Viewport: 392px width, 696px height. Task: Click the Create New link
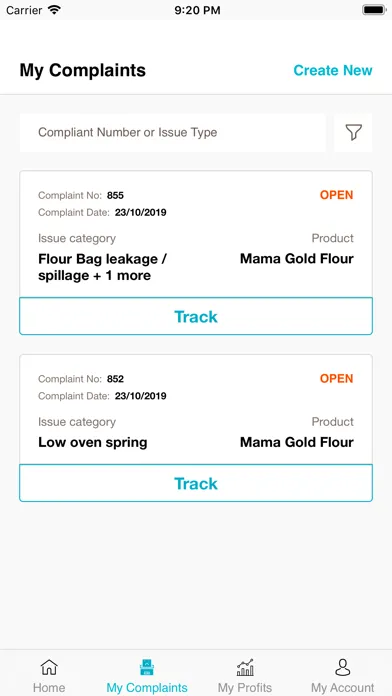pyautogui.click(x=333, y=70)
